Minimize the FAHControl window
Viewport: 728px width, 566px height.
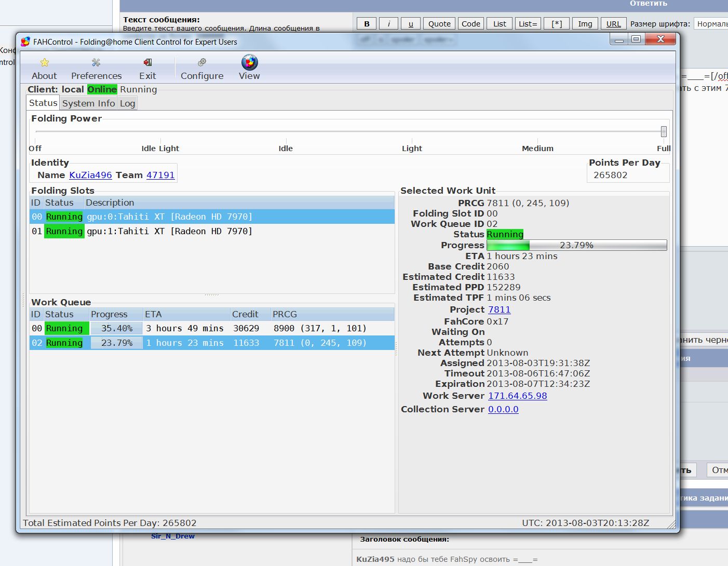click(x=619, y=39)
